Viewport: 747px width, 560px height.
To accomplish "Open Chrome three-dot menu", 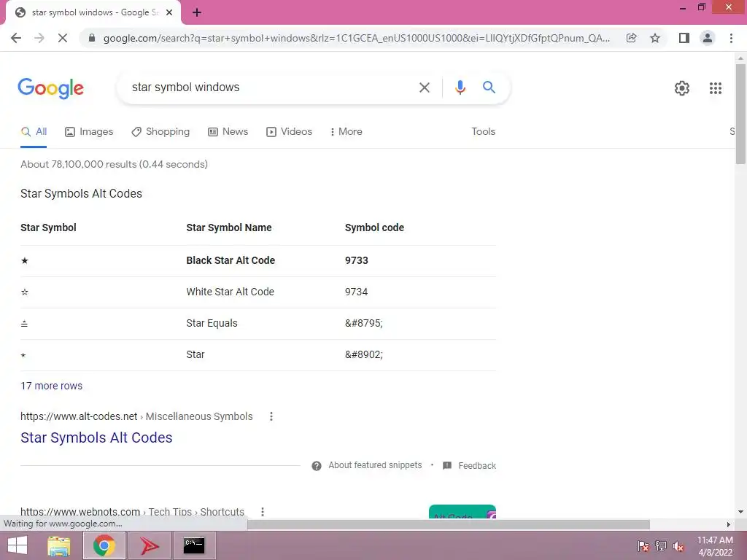I will tap(731, 38).
